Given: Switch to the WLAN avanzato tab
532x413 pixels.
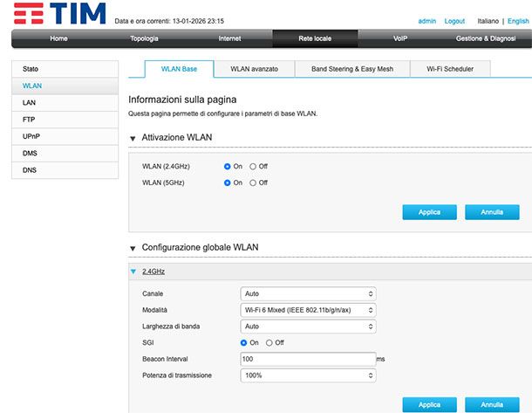Looking at the screenshot, I should pyautogui.click(x=255, y=69).
